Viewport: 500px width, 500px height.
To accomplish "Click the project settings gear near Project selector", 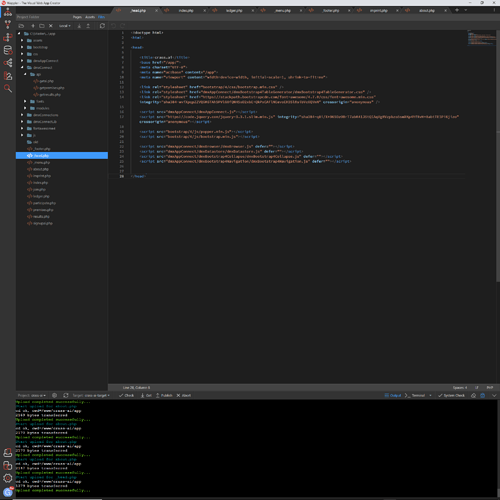I will 54,395.
